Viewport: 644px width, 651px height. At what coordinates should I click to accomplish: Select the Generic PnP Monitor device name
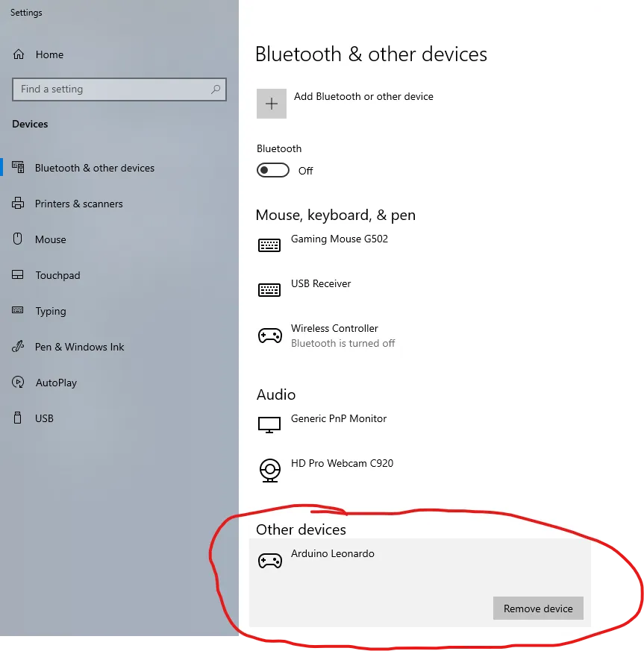(339, 418)
